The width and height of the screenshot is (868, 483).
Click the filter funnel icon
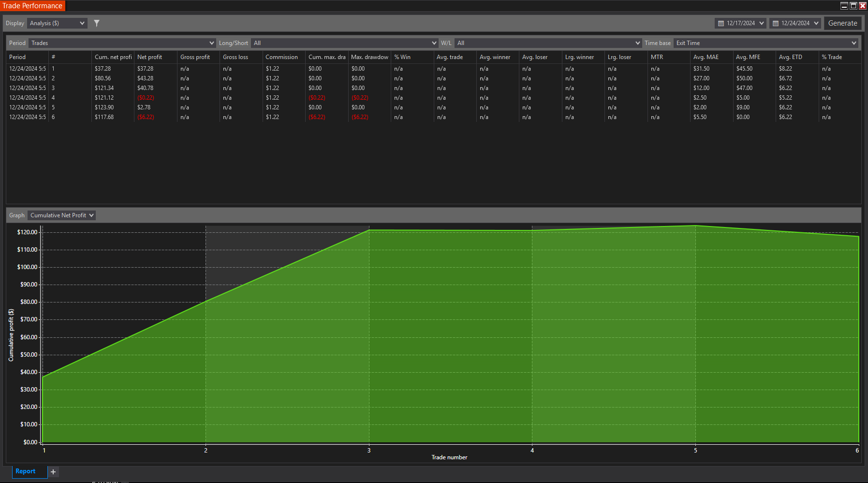click(x=97, y=23)
